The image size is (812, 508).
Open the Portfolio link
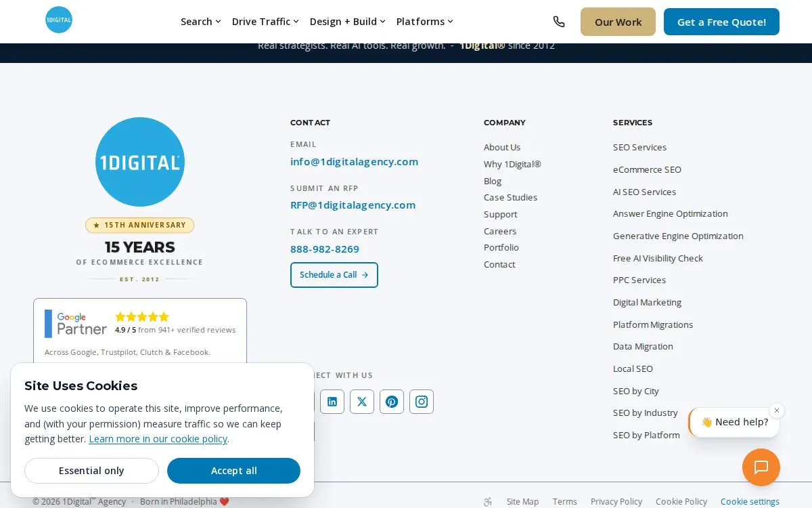pos(501,248)
